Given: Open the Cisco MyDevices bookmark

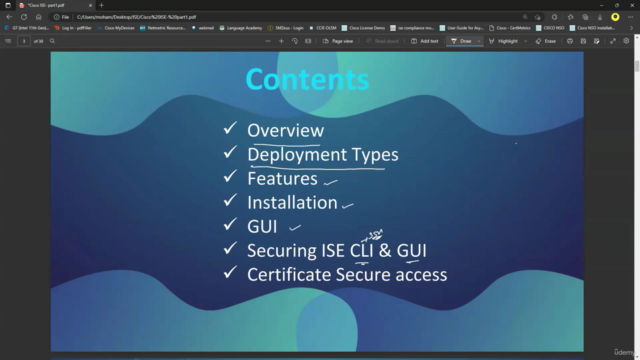Looking at the screenshot, I should [116, 28].
